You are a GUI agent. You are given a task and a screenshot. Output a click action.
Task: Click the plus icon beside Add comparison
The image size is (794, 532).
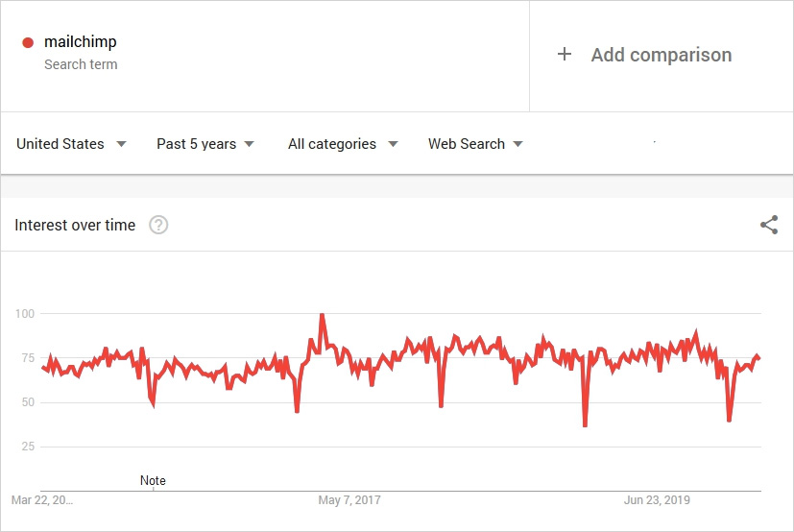(x=565, y=55)
